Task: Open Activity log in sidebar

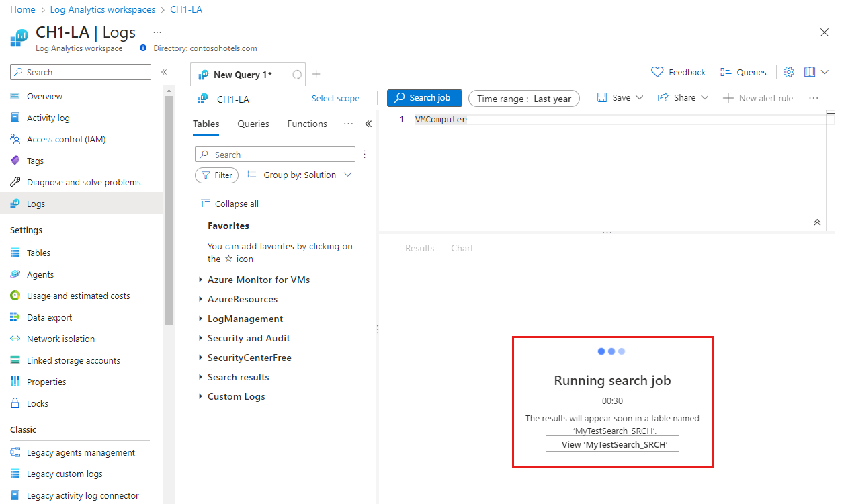Action: (48, 118)
